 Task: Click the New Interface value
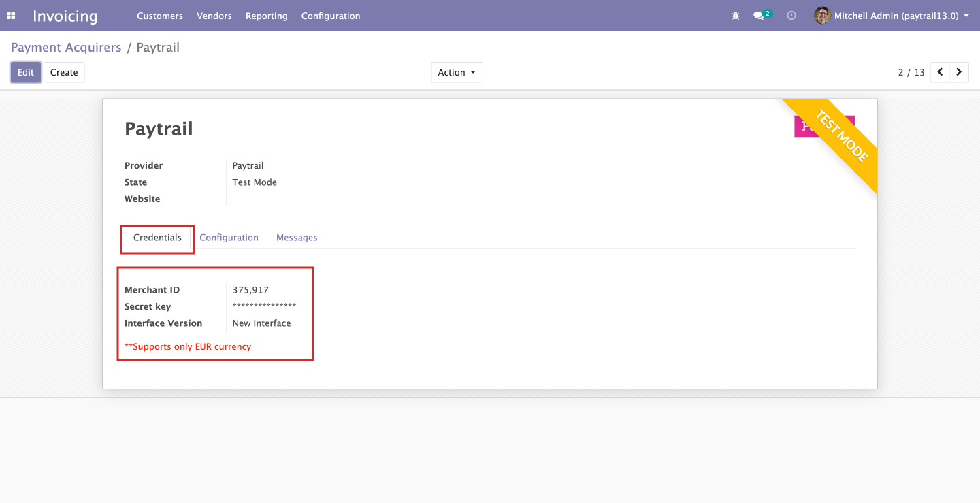261,323
